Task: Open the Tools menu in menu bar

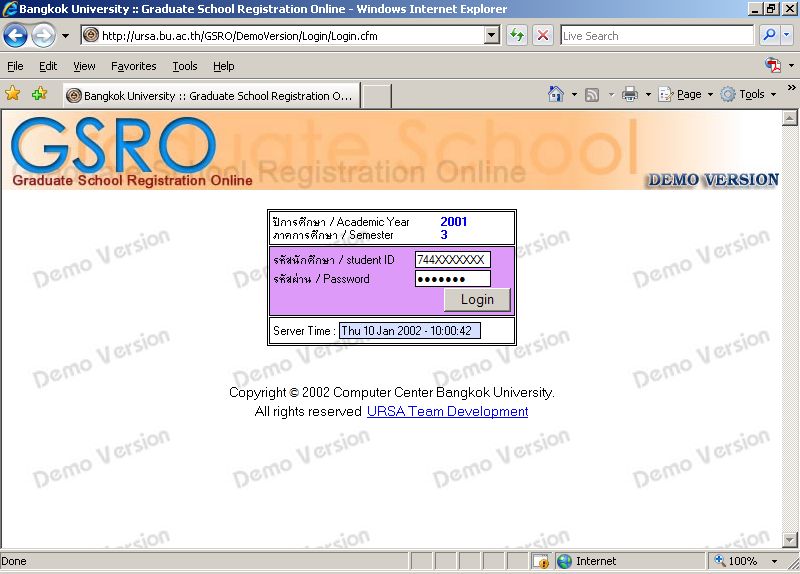Action: (185, 66)
